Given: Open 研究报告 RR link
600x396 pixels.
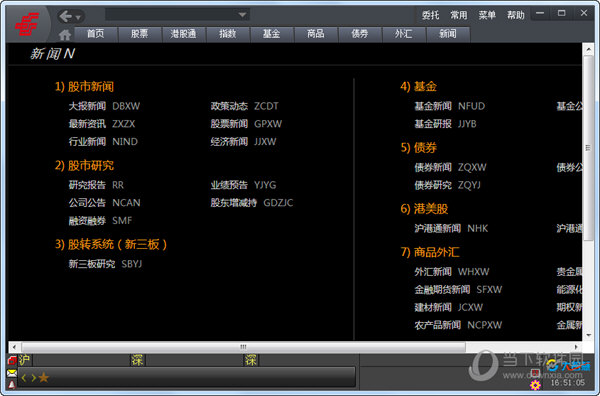Looking at the screenshot, I should point(96,185).
